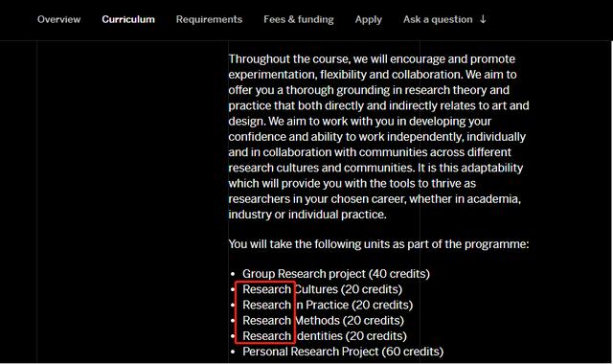Open the Overview tab
Image resolution: width=613 pixels, height=364 pixels.
click(x=58, y=19)
